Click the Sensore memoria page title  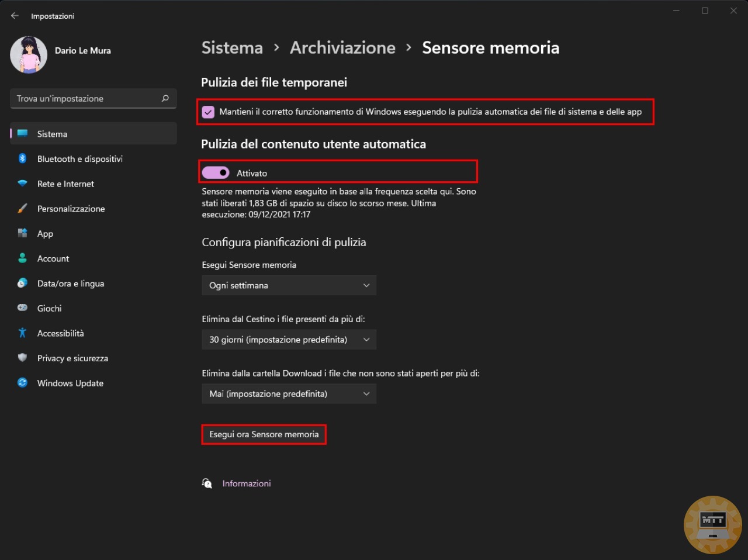click(x=491, y=47)
